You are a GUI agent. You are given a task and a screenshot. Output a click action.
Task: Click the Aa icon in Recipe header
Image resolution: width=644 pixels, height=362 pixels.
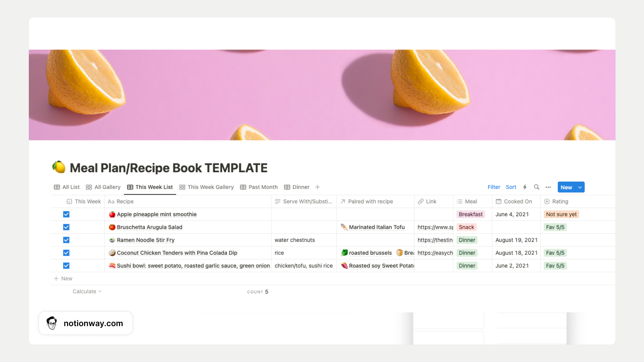tap(111, 201)
